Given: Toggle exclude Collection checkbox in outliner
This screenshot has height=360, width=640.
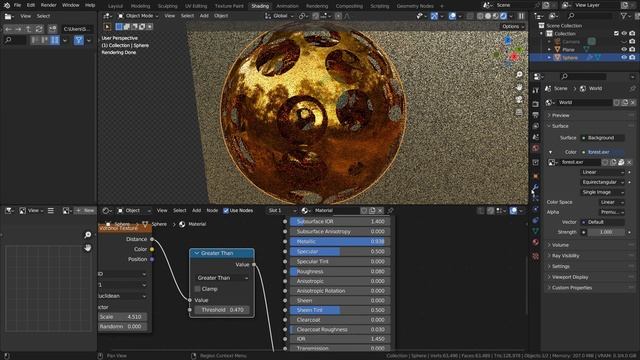Looking at the screenshot, I should coord(616,33).
